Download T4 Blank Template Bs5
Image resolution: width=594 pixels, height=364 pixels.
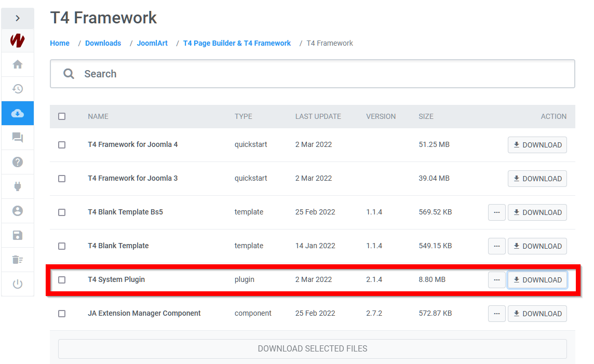coord(537,212)
